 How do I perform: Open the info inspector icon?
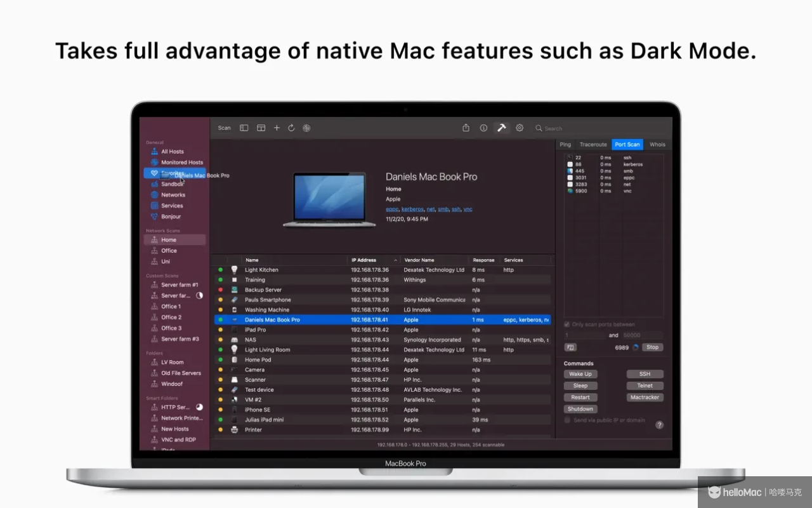coord(483,128)
